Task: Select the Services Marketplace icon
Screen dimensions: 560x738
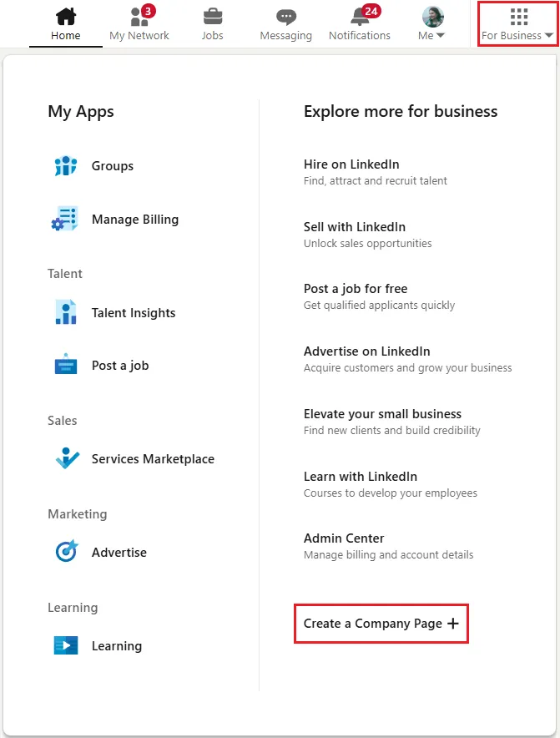Action: tap(65, 458)
